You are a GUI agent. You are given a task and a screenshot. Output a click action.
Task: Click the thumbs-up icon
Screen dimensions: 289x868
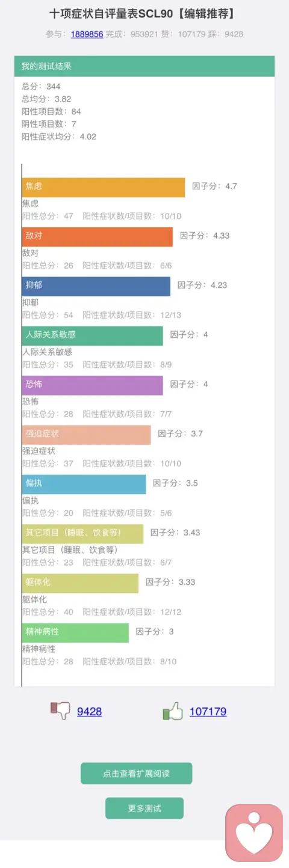[173, 712]
